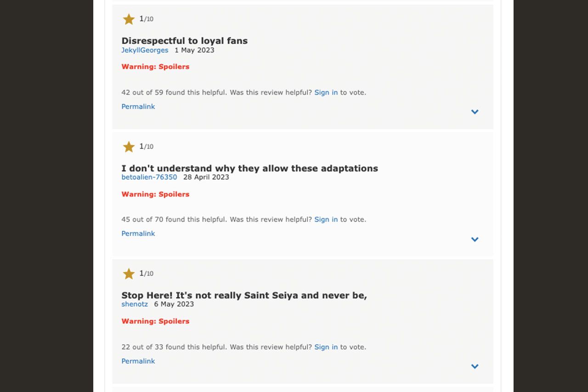Open Permalink for the 6 May 2023 review
The height and width of the screenshot is (392, 588).
138,361
